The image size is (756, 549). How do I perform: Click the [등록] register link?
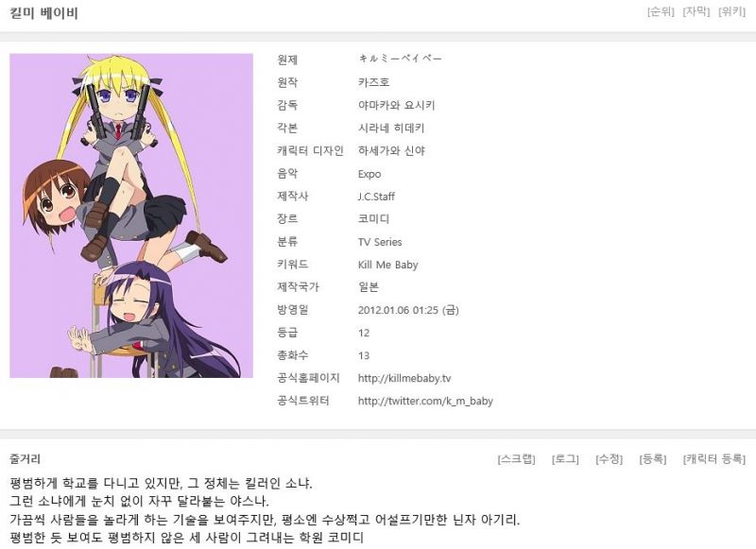(x=653, y=459)
